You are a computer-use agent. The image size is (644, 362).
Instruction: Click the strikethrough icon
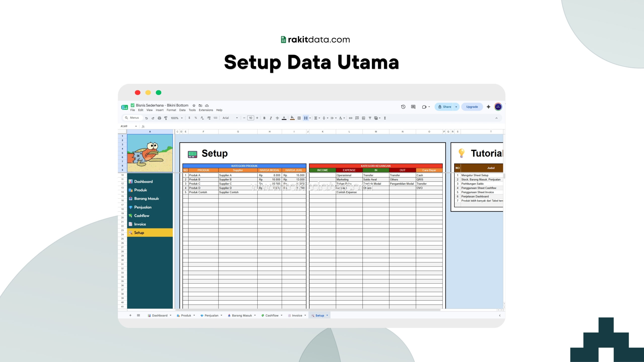coord(277,118)
